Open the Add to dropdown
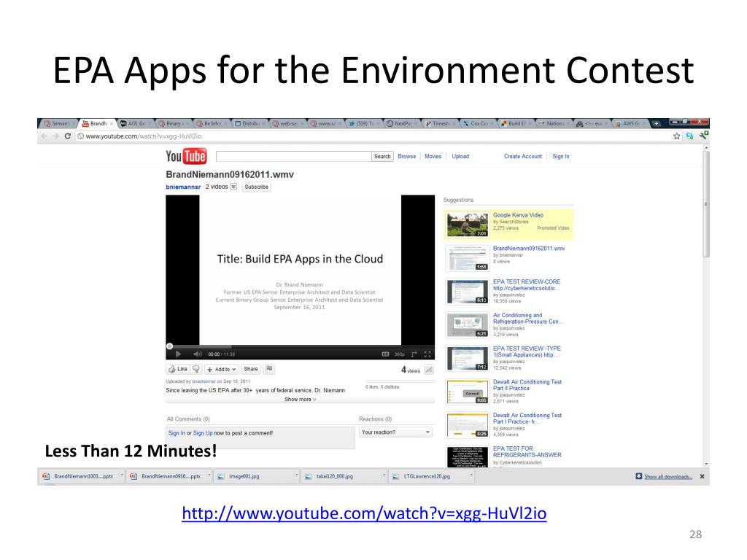The width and height of the screenshot is (747, 560). pyautogui.click(x=222, y=369)
